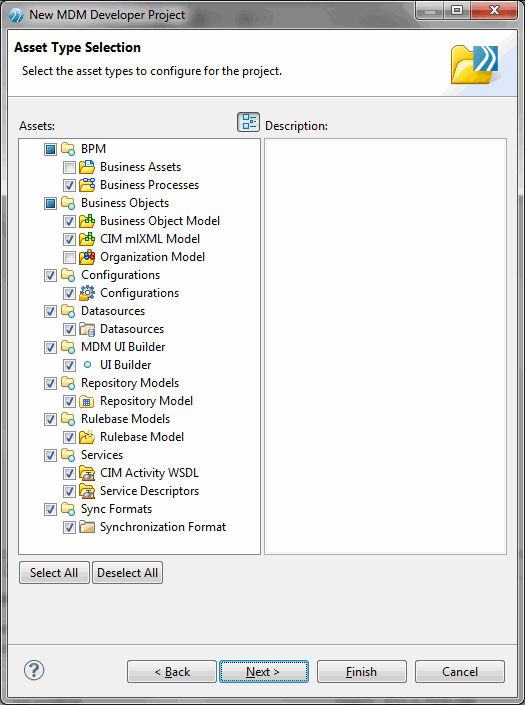This screenshot has width=525, height=705.
Task: Click the Configurations gear icon
Action: coord(87,293)
